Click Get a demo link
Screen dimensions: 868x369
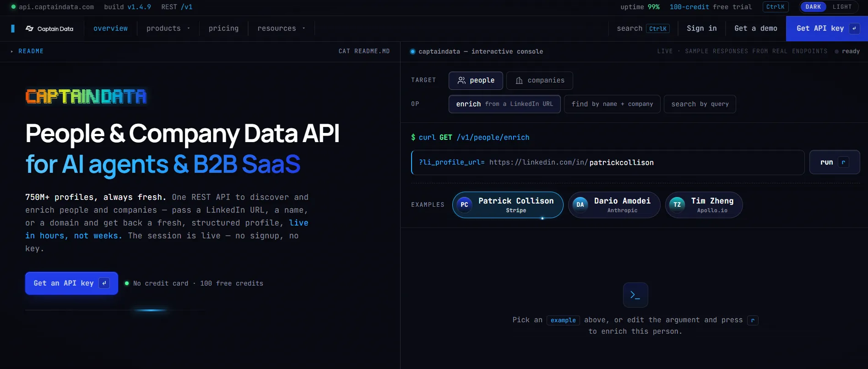point(755,28)
